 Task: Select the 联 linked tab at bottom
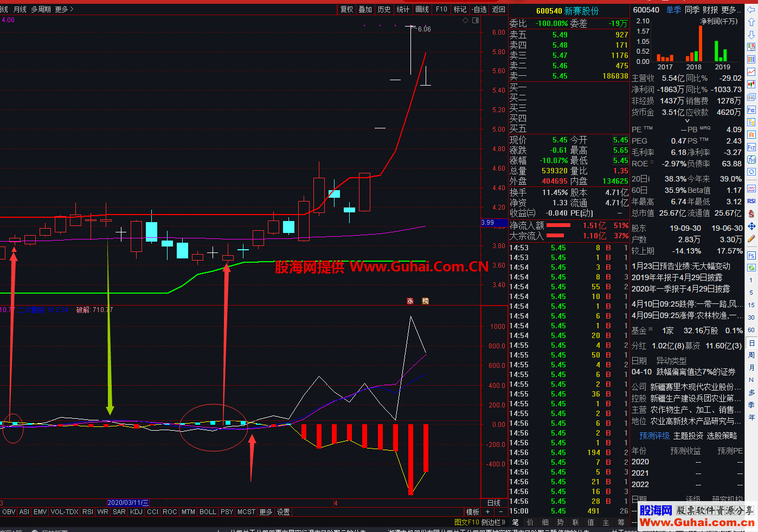click(576, 522)
